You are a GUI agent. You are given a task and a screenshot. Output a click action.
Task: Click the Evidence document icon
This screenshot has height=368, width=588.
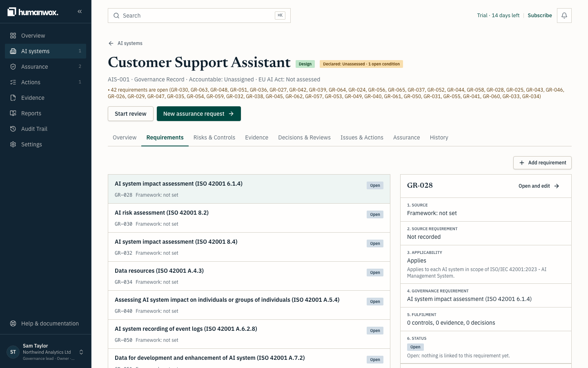click(13, 98)
